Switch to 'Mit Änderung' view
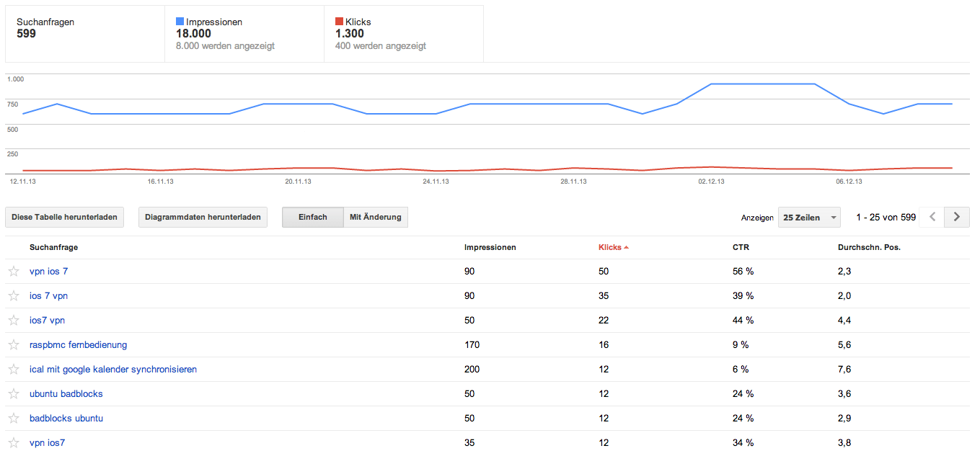Image resolution: width=980 pixels, height=451 pixels. (x=376, y=217)
